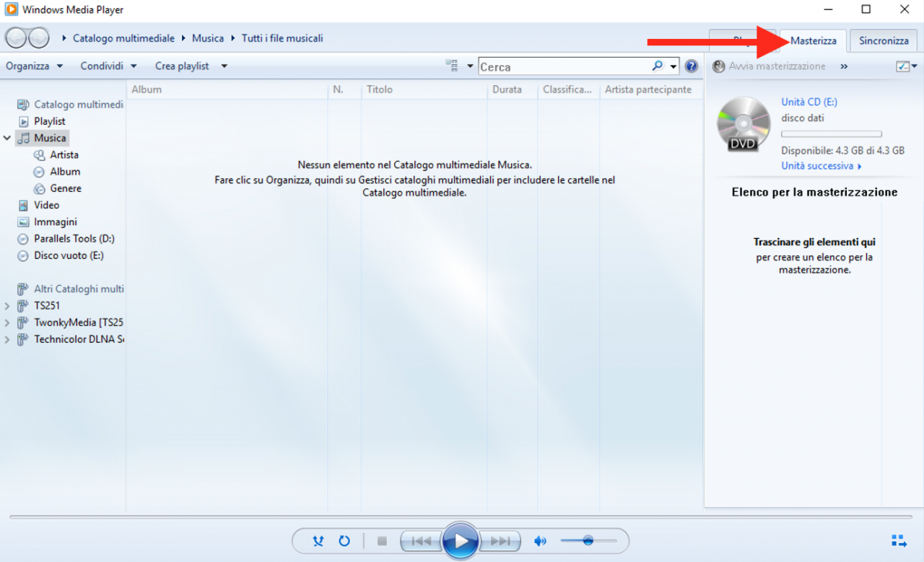Open the Help question mark icon
The height and width of the screenshot is (562, 924).
692,66
